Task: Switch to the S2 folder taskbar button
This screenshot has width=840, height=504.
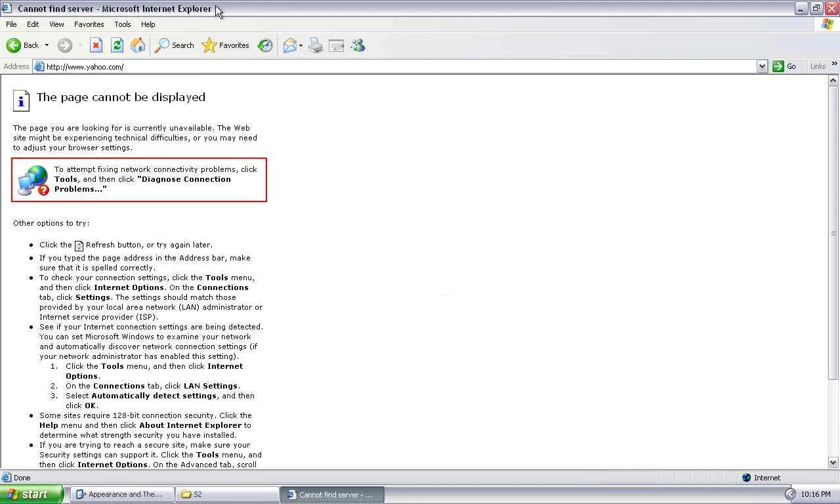Action: 227,494
